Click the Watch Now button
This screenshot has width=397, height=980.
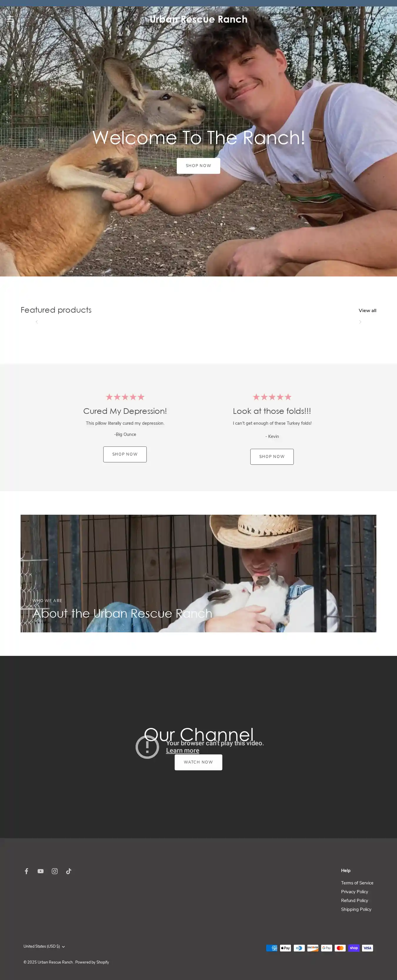click(x=199, y=762)
